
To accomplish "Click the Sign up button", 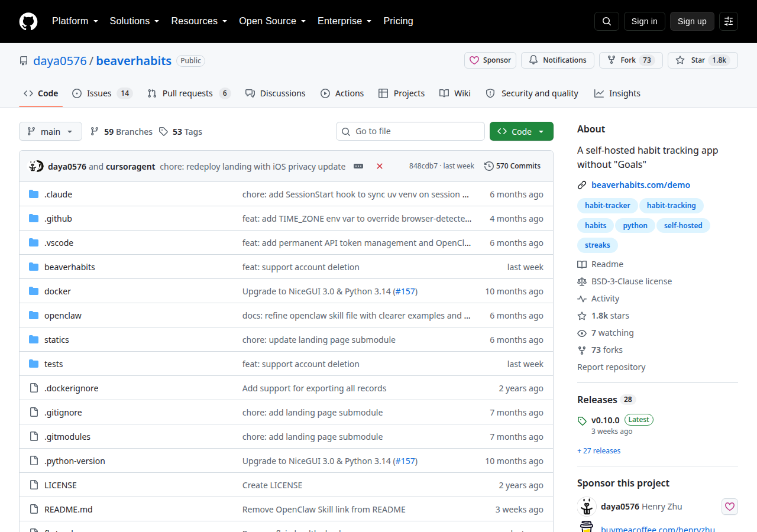I will (x=692, y=21).
